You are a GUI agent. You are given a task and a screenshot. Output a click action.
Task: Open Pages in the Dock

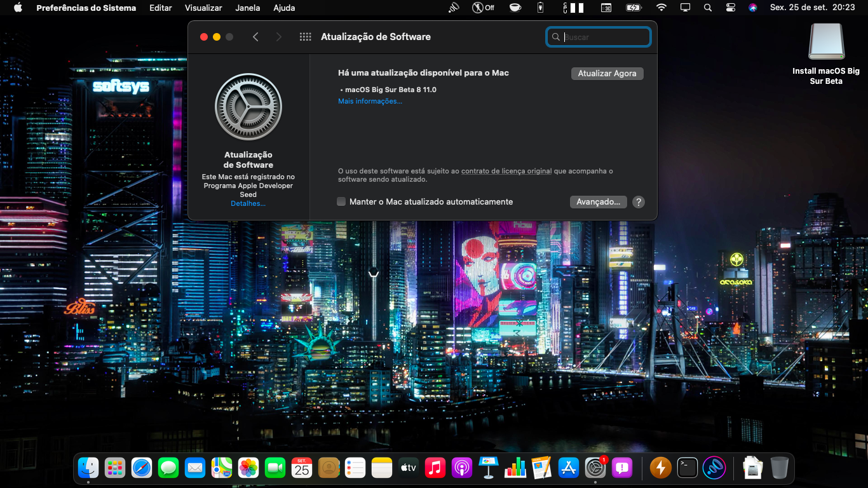pos(542,468)
